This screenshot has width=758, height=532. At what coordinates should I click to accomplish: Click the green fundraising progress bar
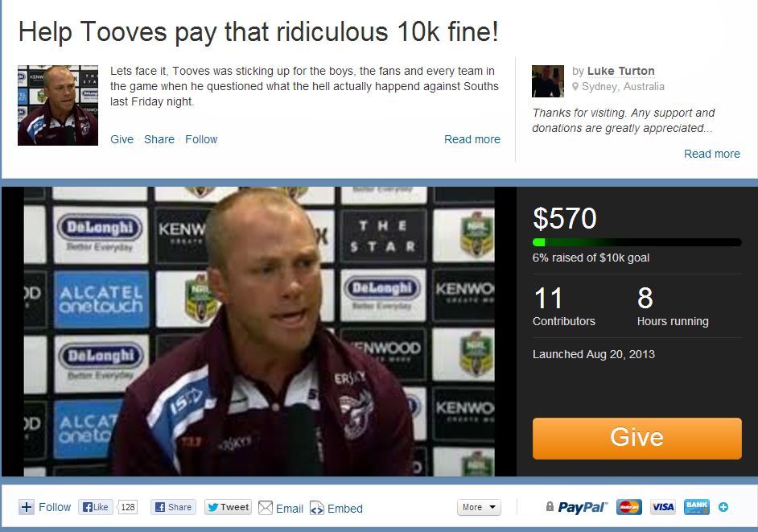coord(636,242)
